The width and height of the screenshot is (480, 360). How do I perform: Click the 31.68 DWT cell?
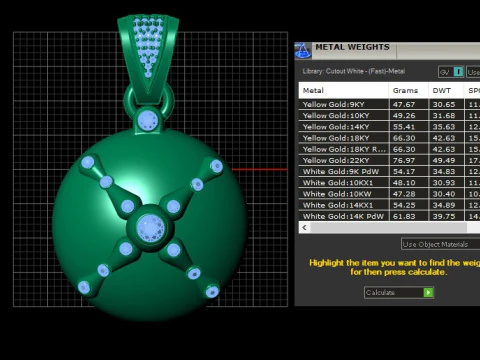[446, 116]
